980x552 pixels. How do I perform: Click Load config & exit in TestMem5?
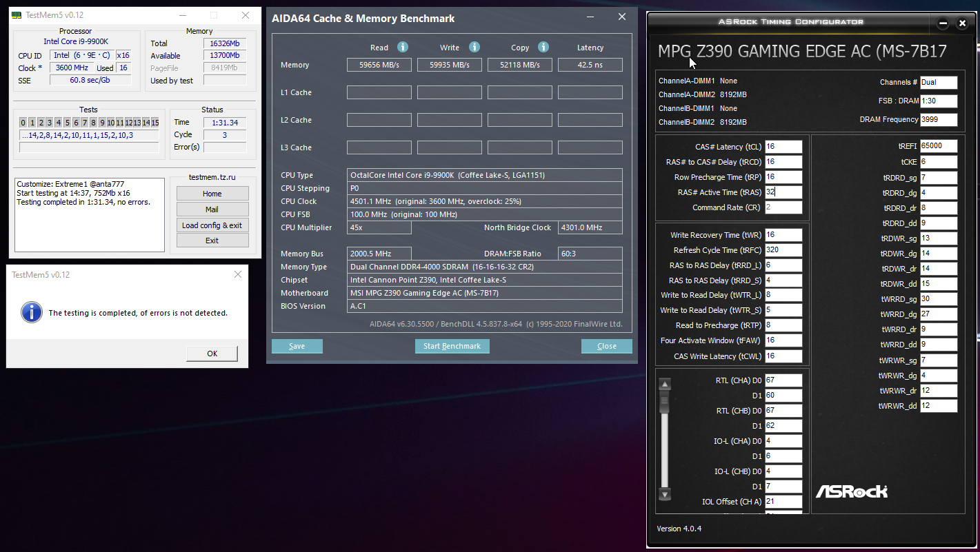[x=212, y=225]
